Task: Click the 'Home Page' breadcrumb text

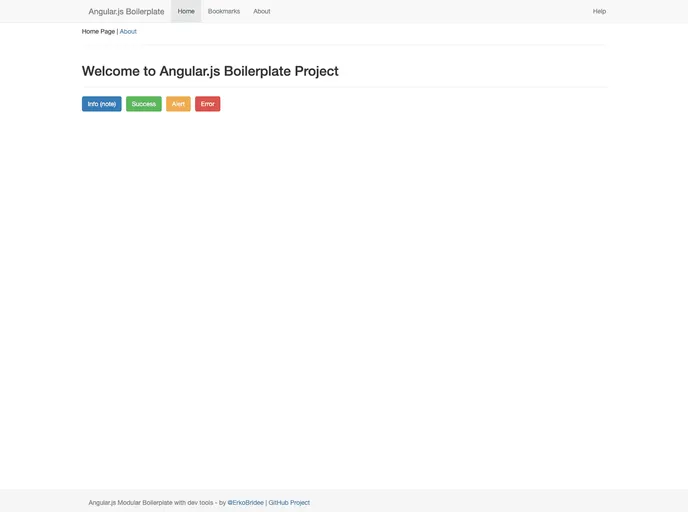Action: click(x=98, y=32)
